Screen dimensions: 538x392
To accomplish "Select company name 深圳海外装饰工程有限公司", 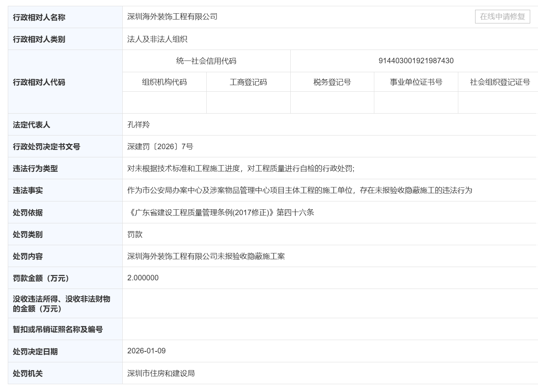I will (172, 16).
